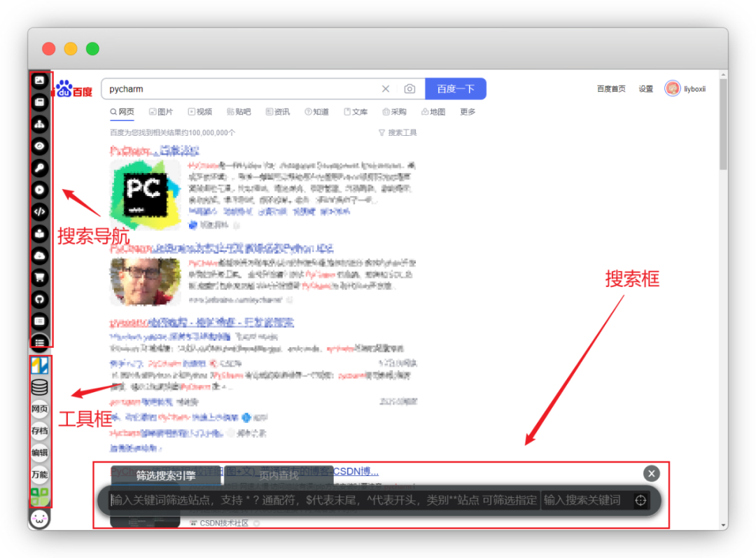Click the smiley face icon
Screen dimensions: 756x558
point(39,519)
